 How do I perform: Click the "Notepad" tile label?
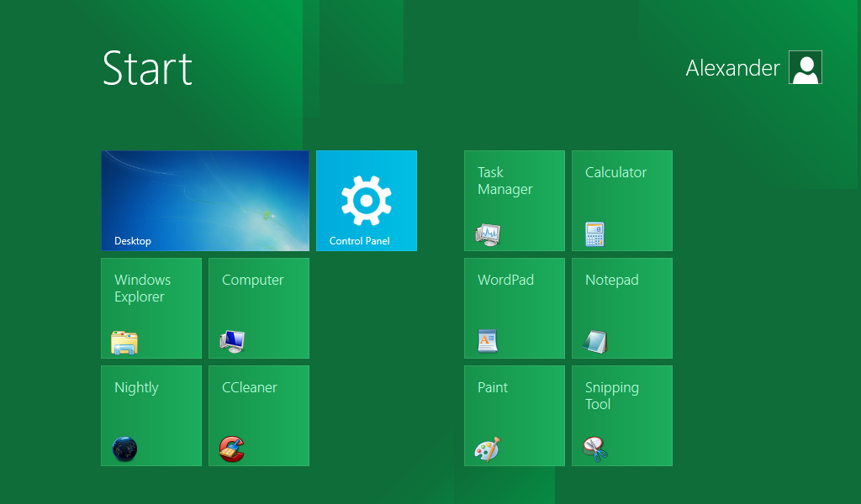coord(612,281)
